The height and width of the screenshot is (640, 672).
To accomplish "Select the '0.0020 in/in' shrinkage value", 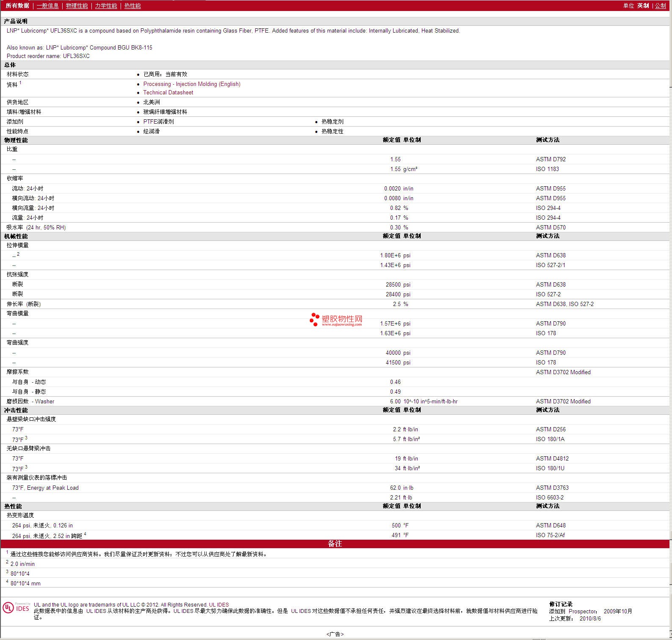I will [x=399, y=188].
